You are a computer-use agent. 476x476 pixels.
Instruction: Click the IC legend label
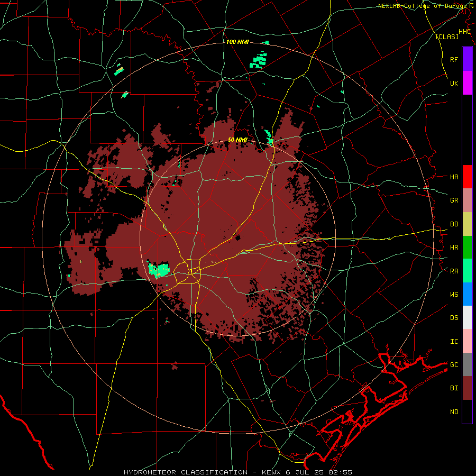[454, 341]
